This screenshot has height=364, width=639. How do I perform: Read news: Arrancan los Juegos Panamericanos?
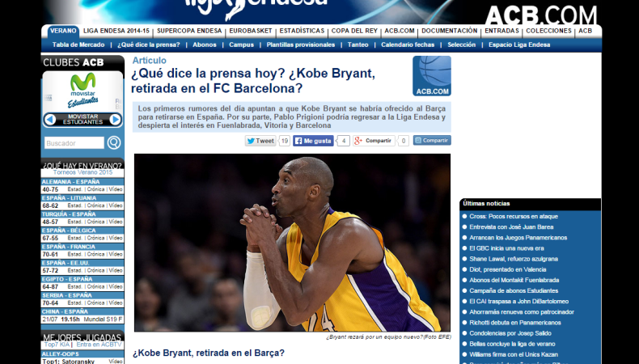(518, 238)
